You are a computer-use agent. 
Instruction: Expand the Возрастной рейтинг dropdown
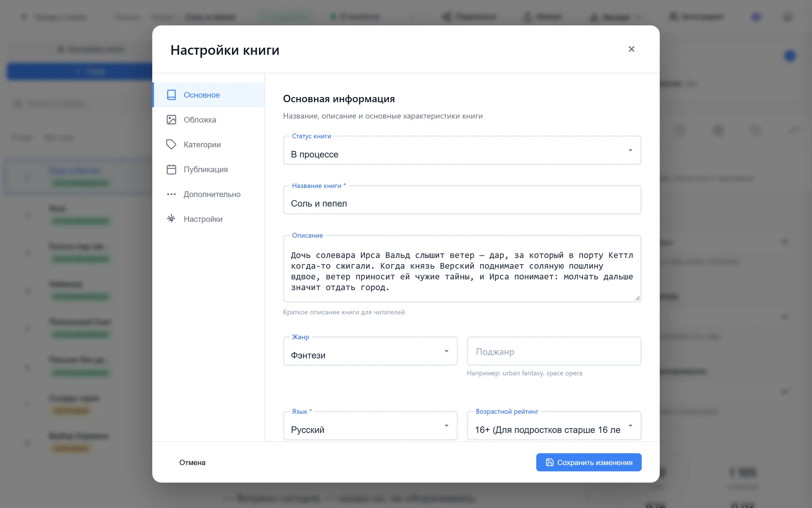[x=554, y=426]
